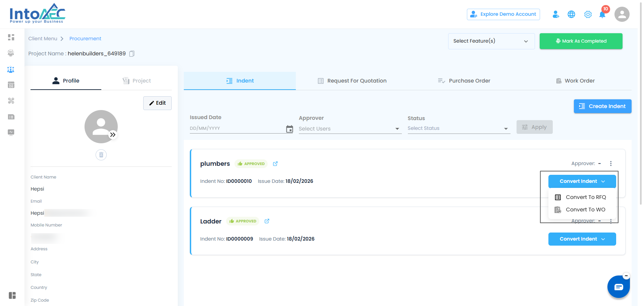Click the Issued Date DD/MM/YYYY field
Viewport: 644px width, 306px height.
coord(237,129)
